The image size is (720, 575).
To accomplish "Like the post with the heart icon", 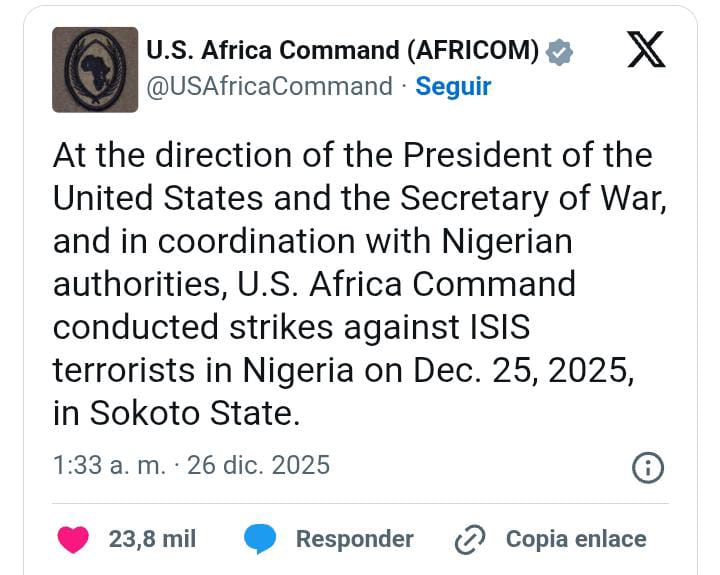I will point(72,540).
